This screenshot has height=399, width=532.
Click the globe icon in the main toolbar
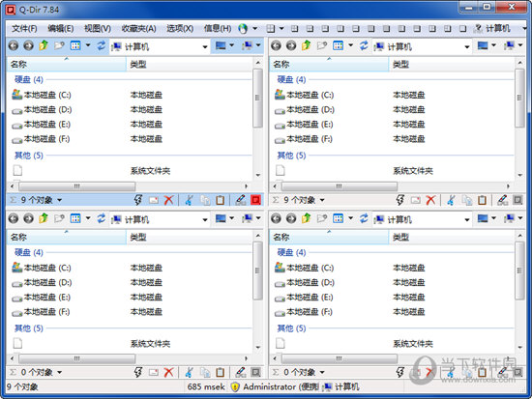pyautogui.click(x=243, y=28)
